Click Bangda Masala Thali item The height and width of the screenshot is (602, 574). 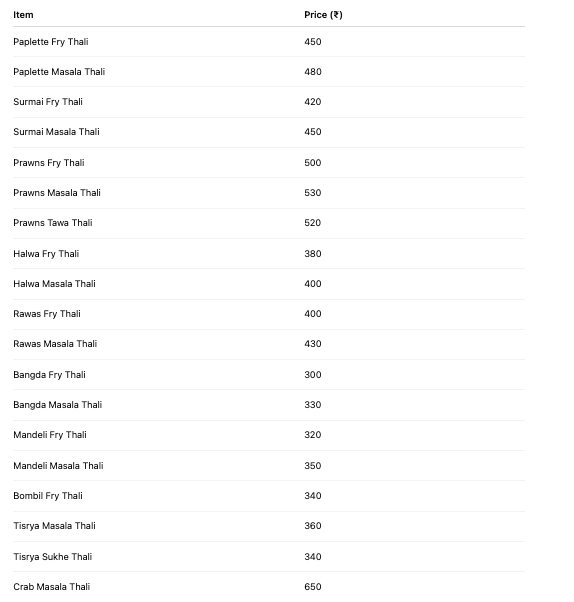[58, 405]
